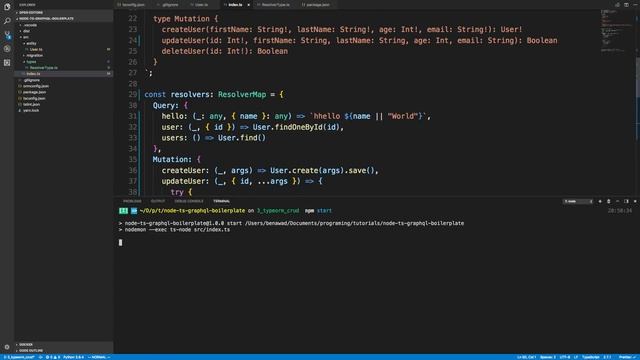Expand the Open Editors section
This screenshot has height=360, width=640.
coord(64,13)
